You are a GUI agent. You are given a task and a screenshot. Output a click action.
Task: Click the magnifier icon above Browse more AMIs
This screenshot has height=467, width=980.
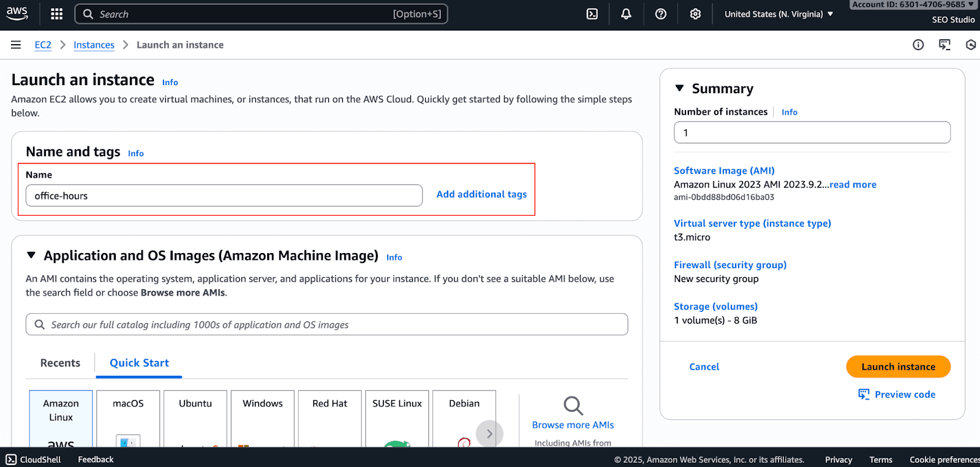point(573,406)
